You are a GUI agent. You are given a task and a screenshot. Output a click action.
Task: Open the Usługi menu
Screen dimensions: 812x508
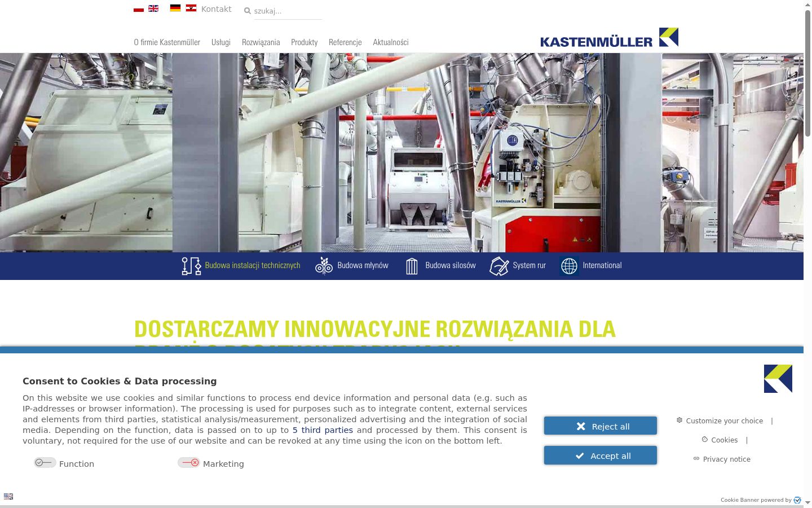point(221,42)
